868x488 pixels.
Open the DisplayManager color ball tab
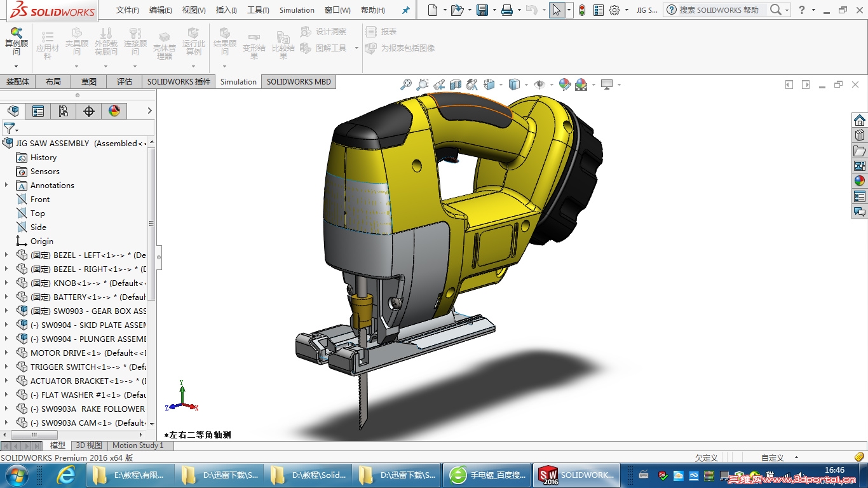pyautogui.click(x=114, y=111)
